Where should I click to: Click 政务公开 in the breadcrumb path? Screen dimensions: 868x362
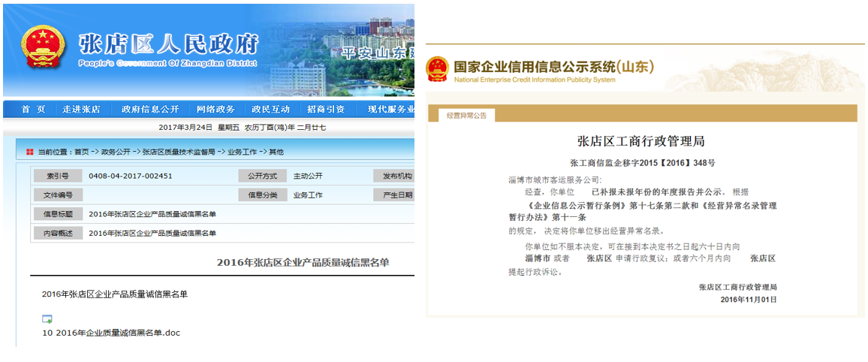pyautogui.click(x=116, y=152)
